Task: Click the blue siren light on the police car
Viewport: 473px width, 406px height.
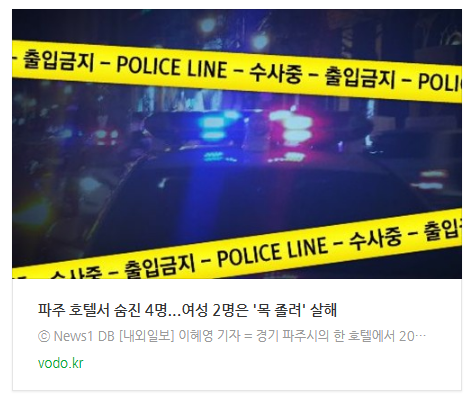Action: pyautogui.click(x=211, y=127)
